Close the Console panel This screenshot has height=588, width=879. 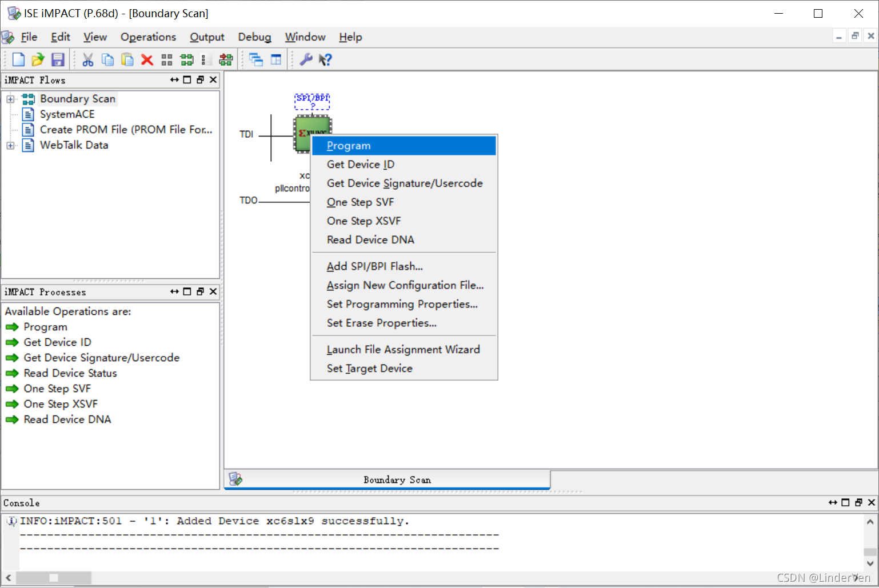click(872, 502)
